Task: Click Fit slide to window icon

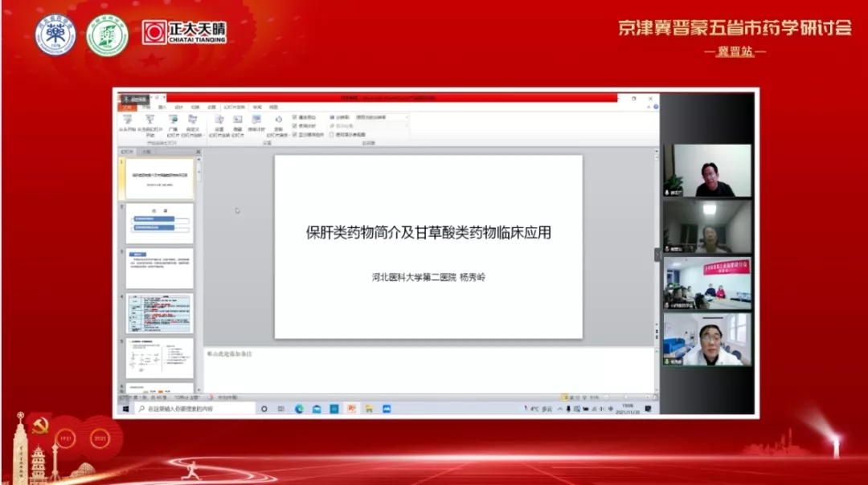Action: (654, 397)
